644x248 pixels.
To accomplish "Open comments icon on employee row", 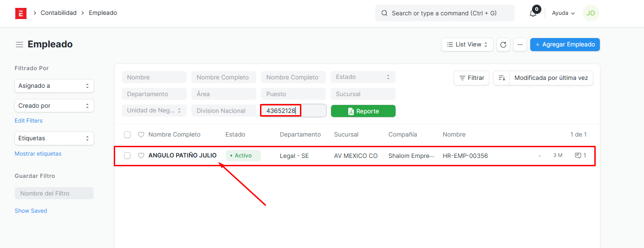I will coord(578,156).
